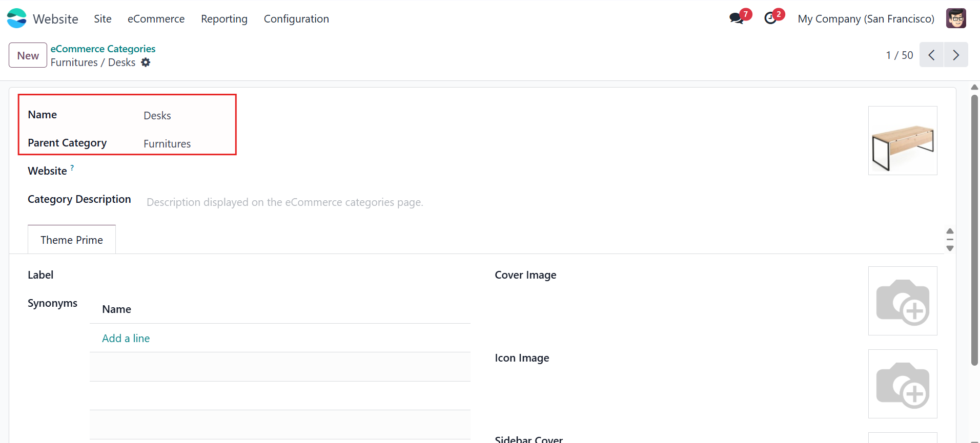
Task: Click the gear actions icon beside Desks
Action: pyautogui.click(x=146, y=62)
